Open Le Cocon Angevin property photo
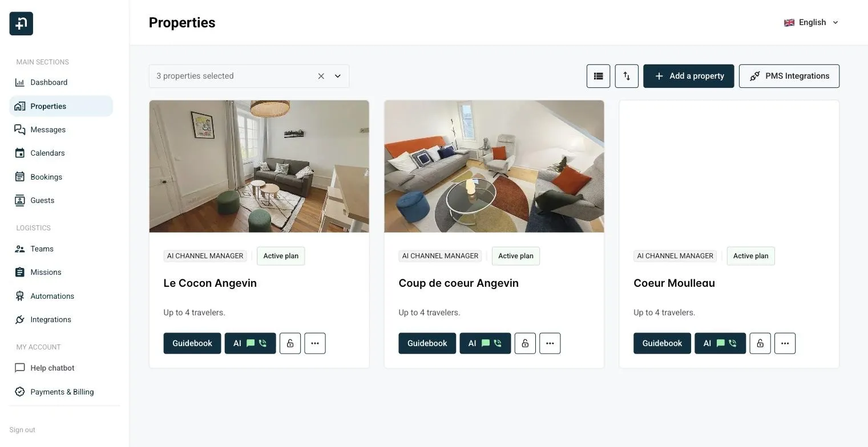Image resolution: width=868 pixels, height=447 pixels. [259, 166]
